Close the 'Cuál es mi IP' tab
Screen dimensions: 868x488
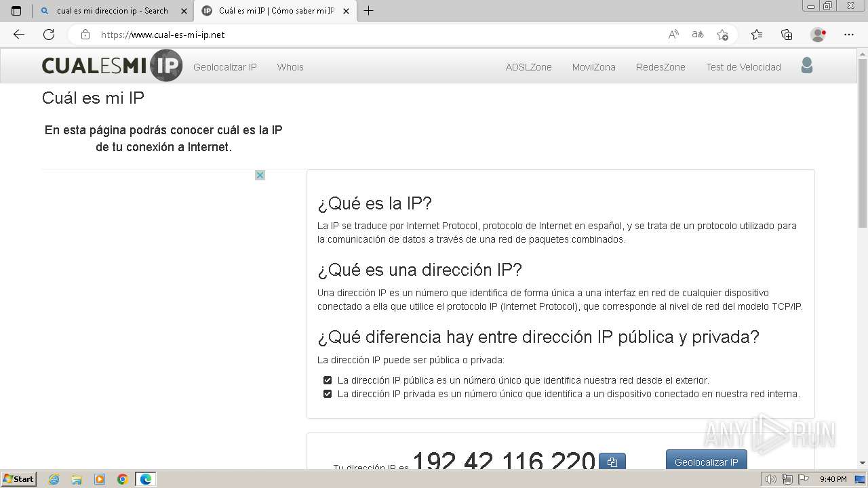346,11
